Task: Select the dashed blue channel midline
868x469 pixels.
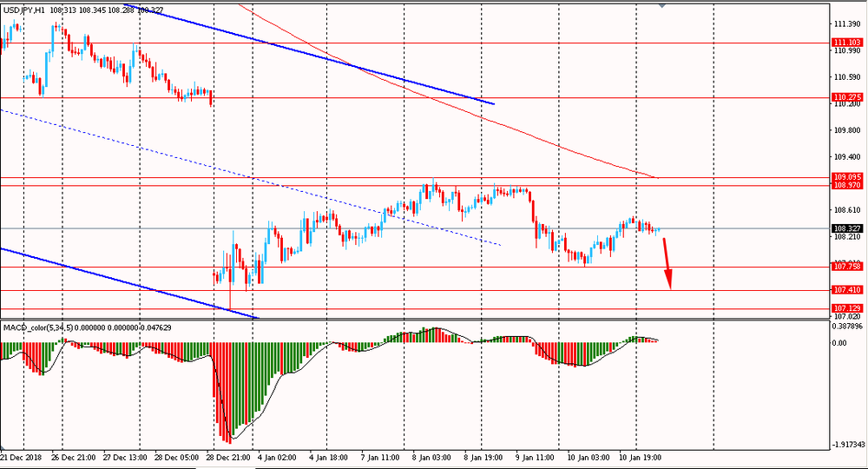Action: (260, 178)
